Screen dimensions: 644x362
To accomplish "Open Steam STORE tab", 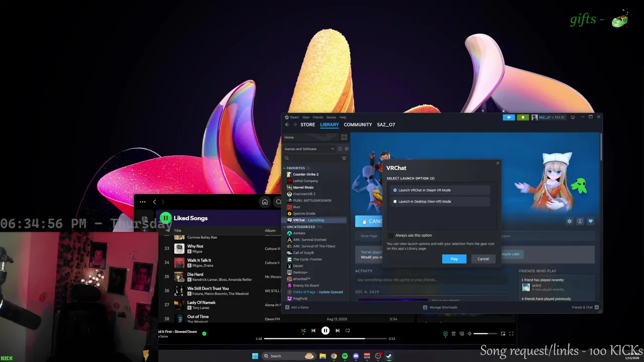I will pos(307,125).
